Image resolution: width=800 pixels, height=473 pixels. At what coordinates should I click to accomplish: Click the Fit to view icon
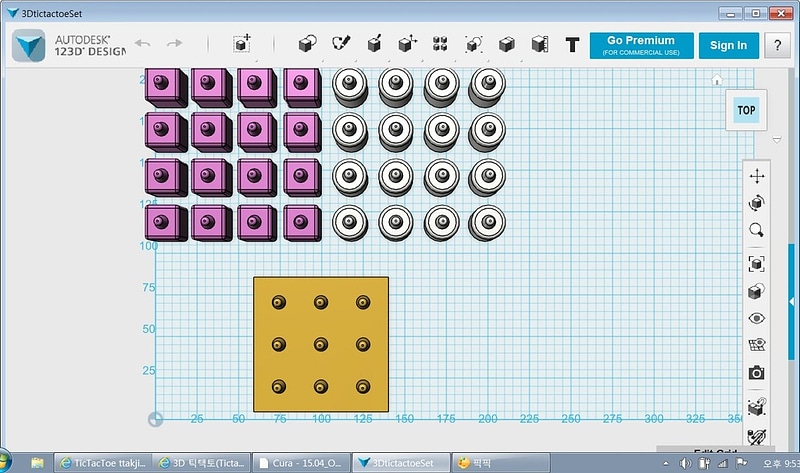pos(757,264)
